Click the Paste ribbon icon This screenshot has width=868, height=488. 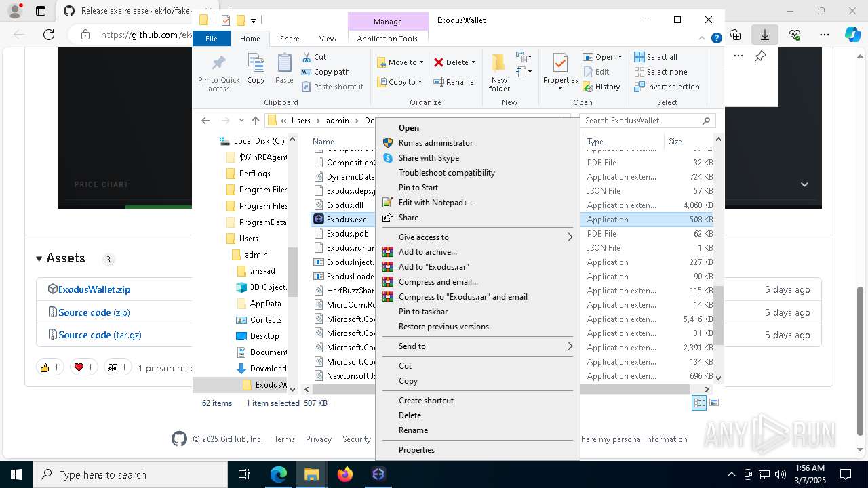pos(284,69)
